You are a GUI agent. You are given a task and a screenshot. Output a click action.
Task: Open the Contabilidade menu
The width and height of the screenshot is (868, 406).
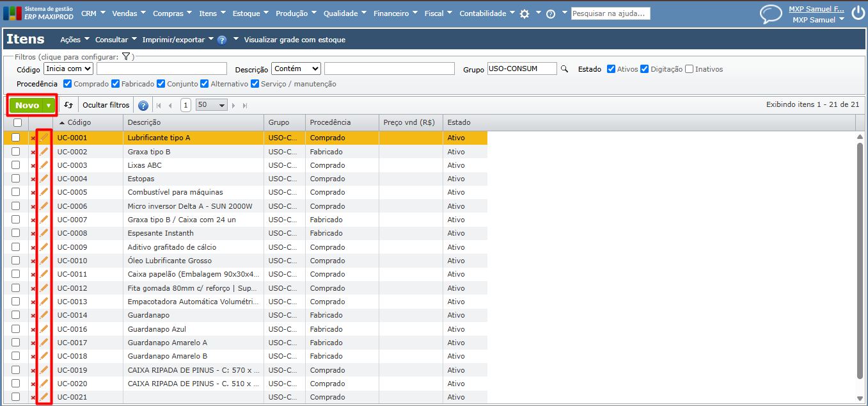[x=487, y=13]
